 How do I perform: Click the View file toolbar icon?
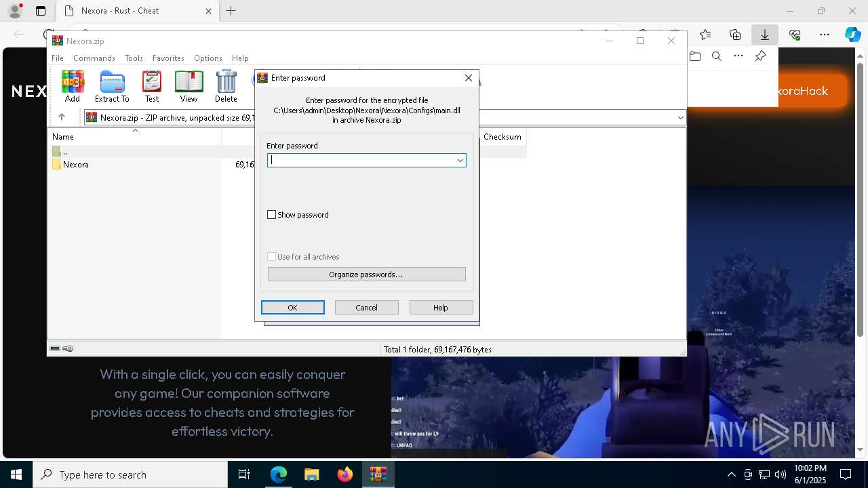point(189,86)
